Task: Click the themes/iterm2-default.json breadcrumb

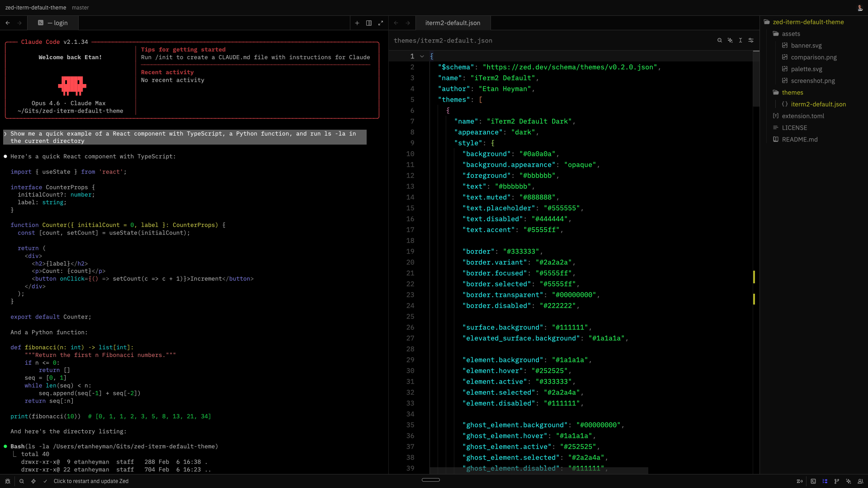Action: (443, 41)
